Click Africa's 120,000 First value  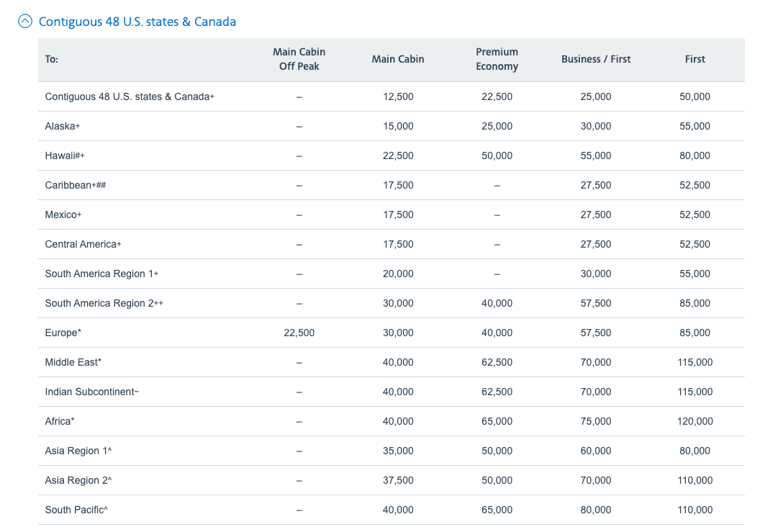tap(695, 421)
